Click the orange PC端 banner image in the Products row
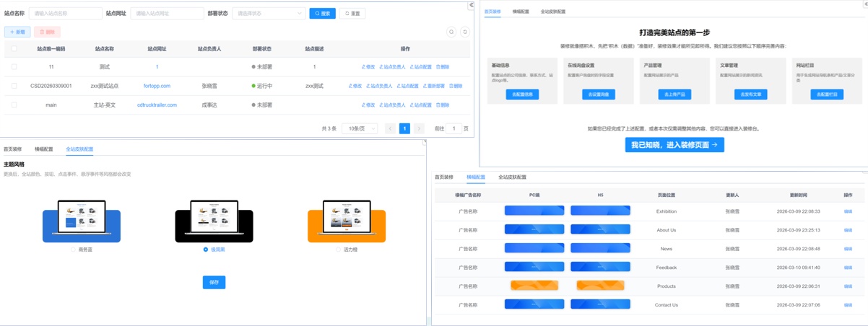 tap(534, 286)
